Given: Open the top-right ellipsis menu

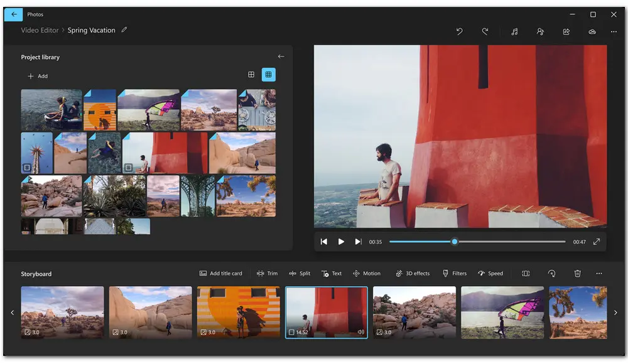Looking at the screenshot, I should 614,31.
